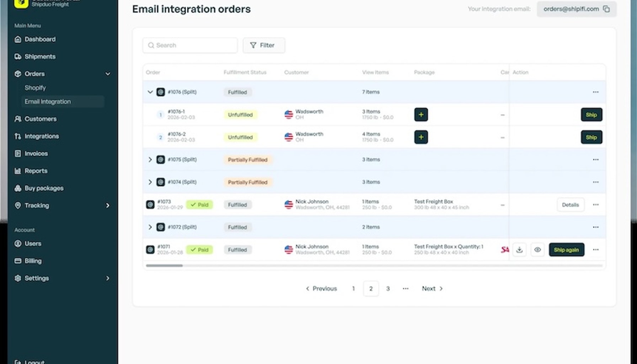The image size is (637, 364).
Task: Go to page 1
Action: tap(353, 289)
